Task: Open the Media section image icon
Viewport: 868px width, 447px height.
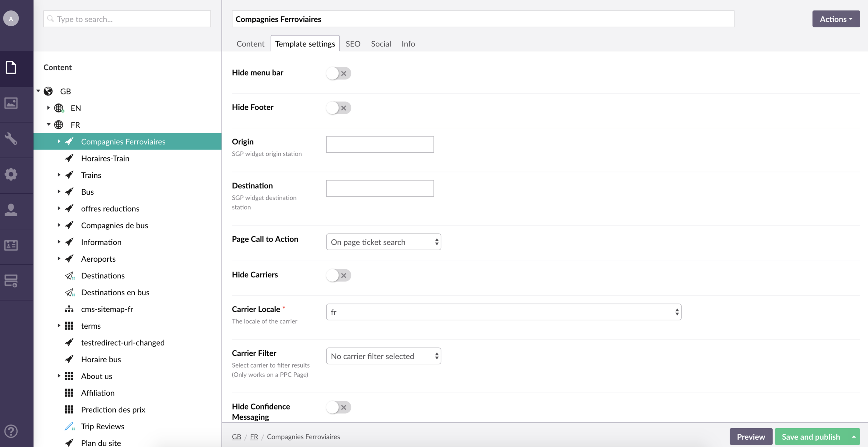Action: pyautogui.click(x=11, y=103)
